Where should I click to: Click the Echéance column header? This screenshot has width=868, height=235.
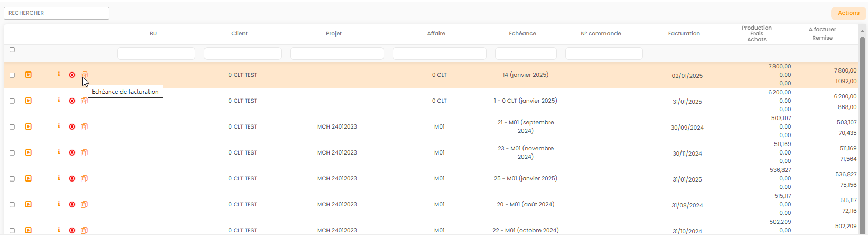[x=522, y=33]
